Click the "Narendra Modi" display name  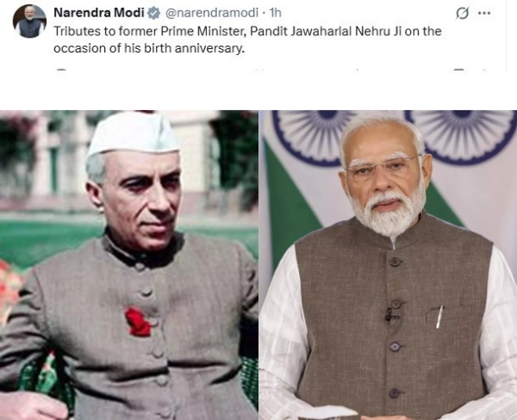[x=99, y=13]
